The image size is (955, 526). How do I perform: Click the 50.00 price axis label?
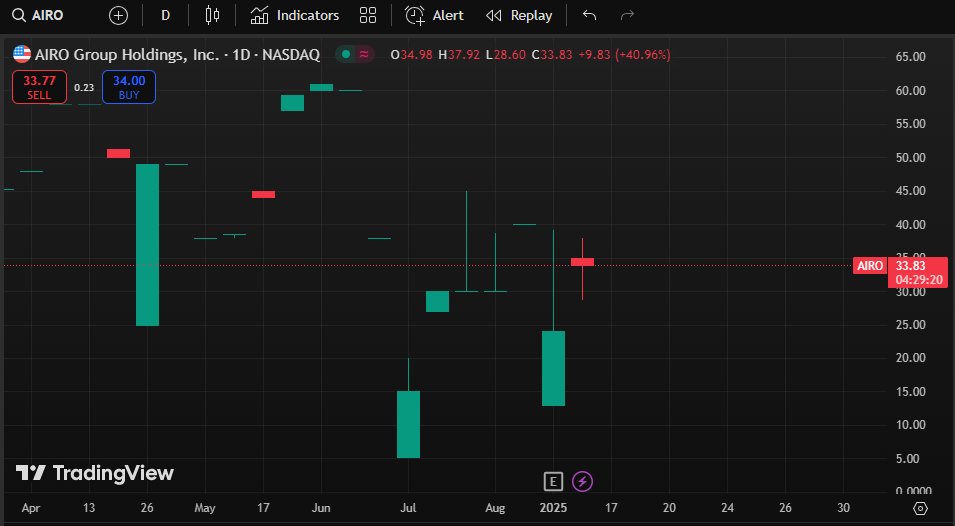coord(911,157)
